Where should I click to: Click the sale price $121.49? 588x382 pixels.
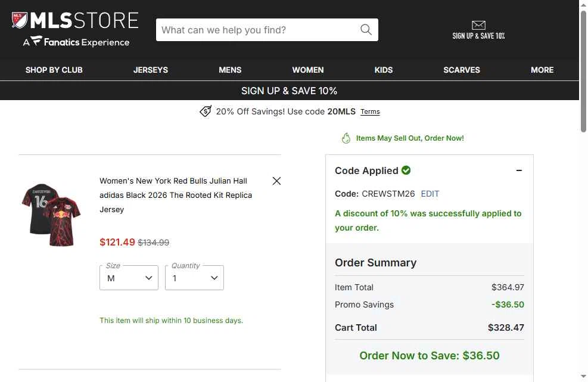[117, 242]
